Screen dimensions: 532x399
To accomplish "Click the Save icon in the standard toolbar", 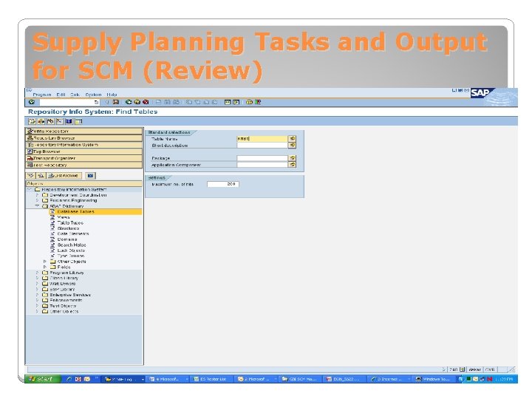I will (116, 102).
